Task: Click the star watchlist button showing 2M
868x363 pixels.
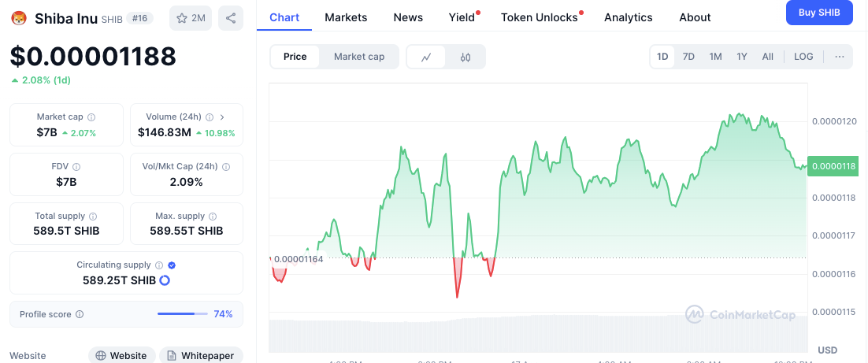Action: [x=191, y=18]
